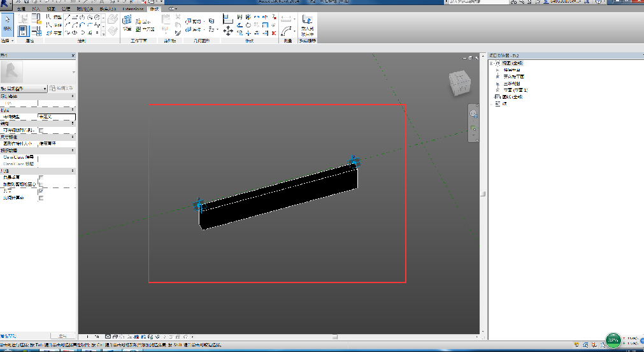Click the horizontal scrollbar of the 3D view
This screenshot has height=352, width=644.
pyautogui.click(x=334, y=337)
